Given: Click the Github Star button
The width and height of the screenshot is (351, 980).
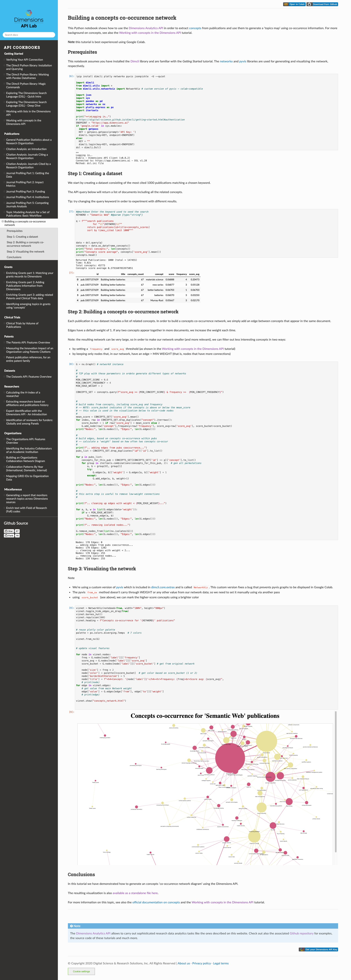Looking at the screenshot, I should pos(9,531).
